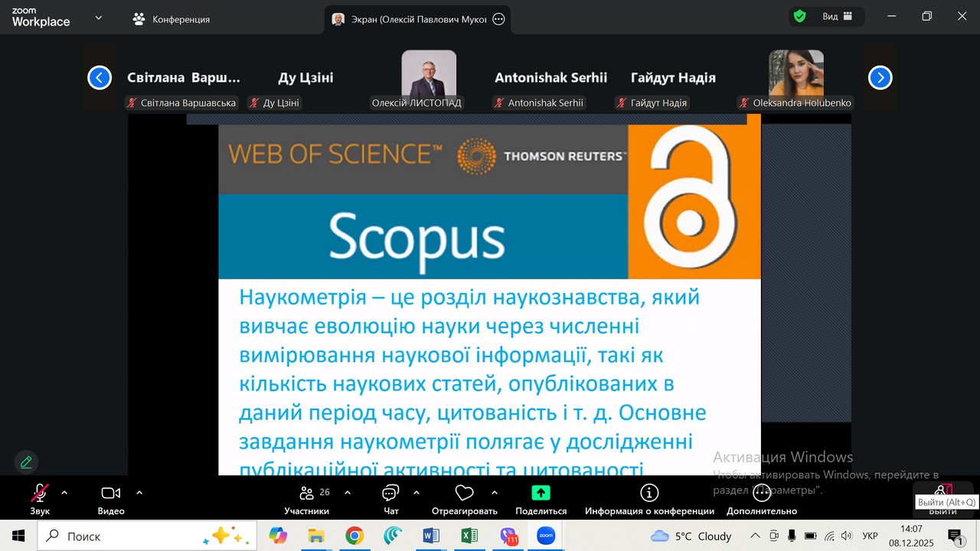The height and width of the screenshot is (551, 980).
Task: Open Microsoft Excel from the taskbar
Action: point(469,536)
